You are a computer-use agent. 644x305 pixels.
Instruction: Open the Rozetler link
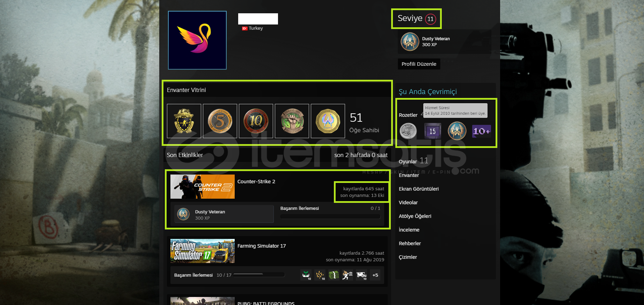pos(408,115)
